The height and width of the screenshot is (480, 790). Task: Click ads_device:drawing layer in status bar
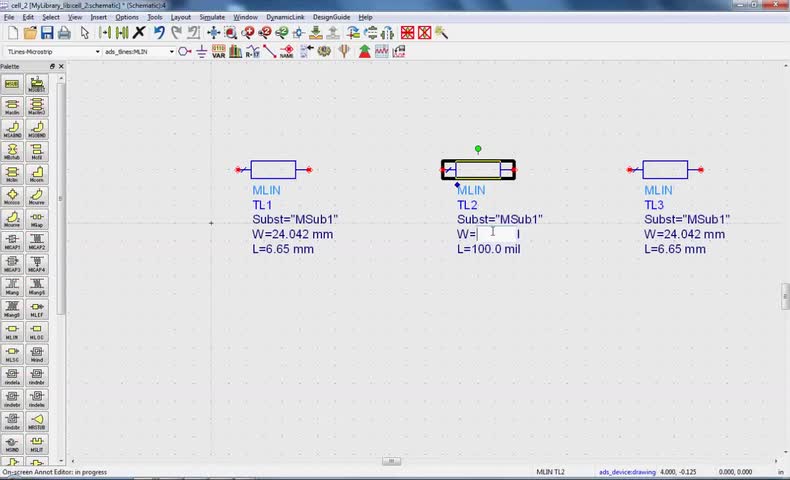click(627, 472)
